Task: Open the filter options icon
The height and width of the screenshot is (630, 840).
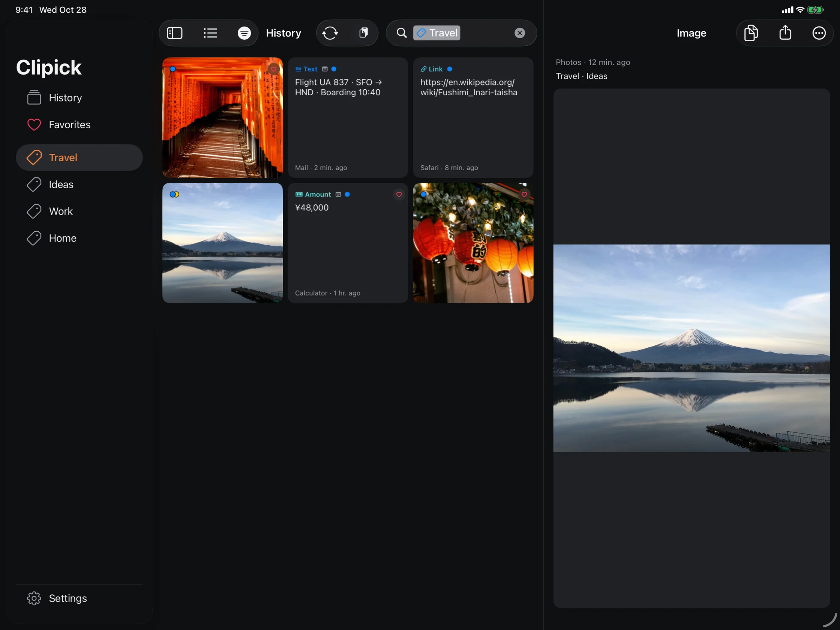Action: [244, 33]
